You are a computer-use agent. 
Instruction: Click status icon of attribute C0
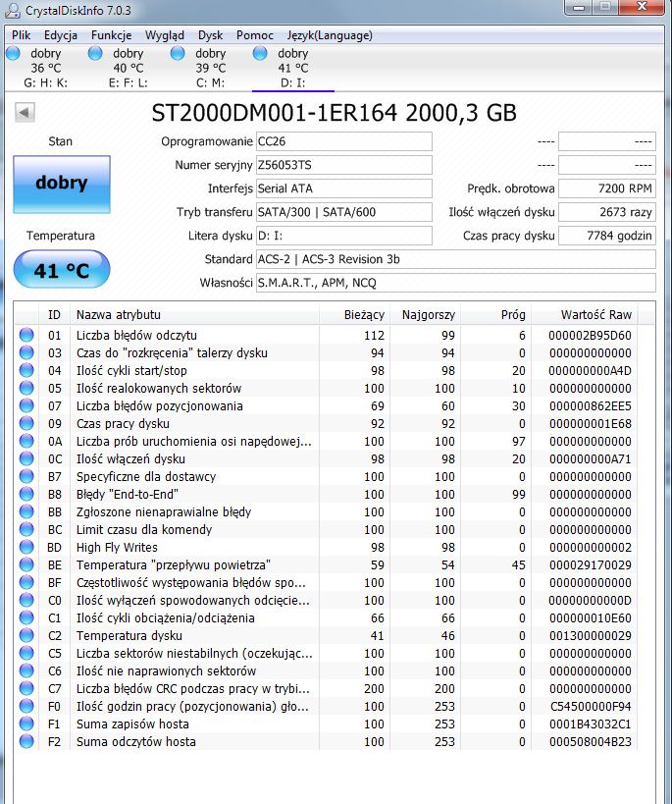point(26,601)
